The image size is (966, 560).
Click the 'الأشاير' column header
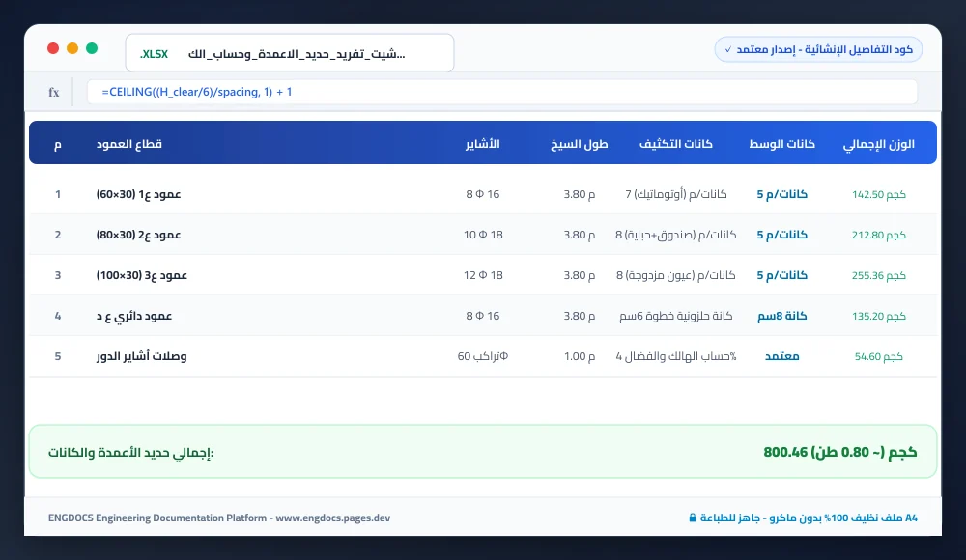(x=482, y=144)
